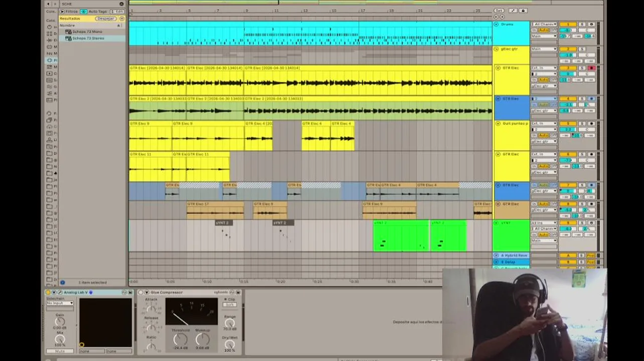Image resolution: width=644 pixels, height=361 pixels.
Task: Select the GTR Elec 17 clip
Action: point(215,210)
